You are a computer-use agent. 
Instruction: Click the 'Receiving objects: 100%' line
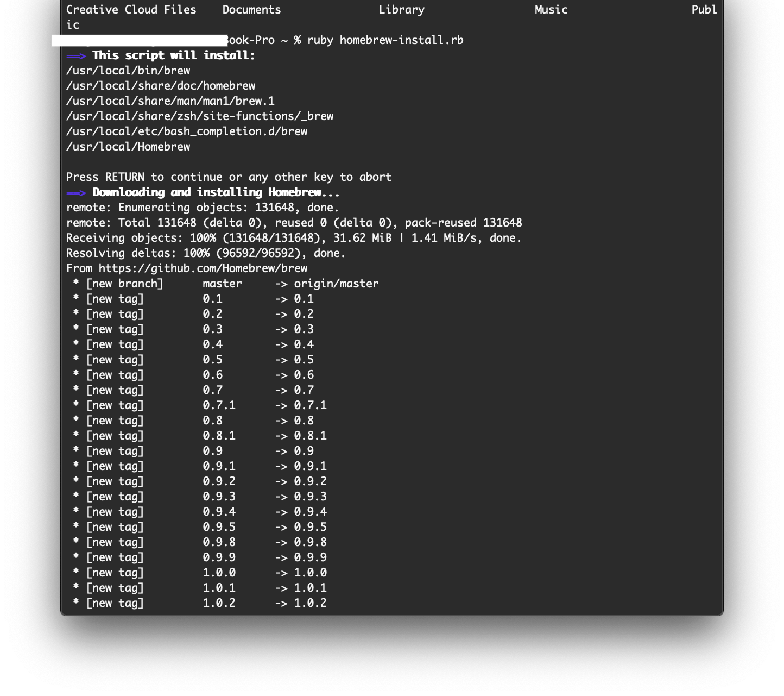[294, 238]
